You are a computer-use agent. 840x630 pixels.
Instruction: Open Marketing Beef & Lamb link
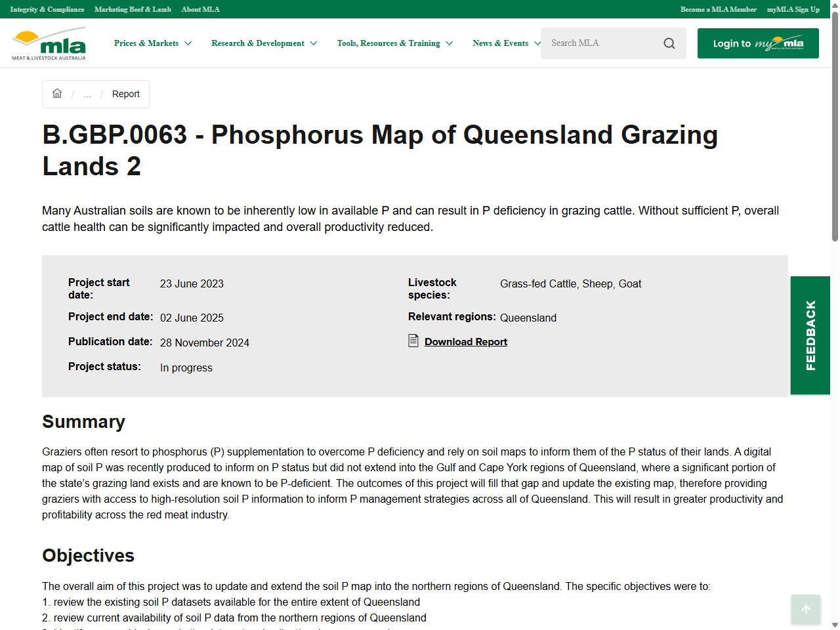click(133, 9)
